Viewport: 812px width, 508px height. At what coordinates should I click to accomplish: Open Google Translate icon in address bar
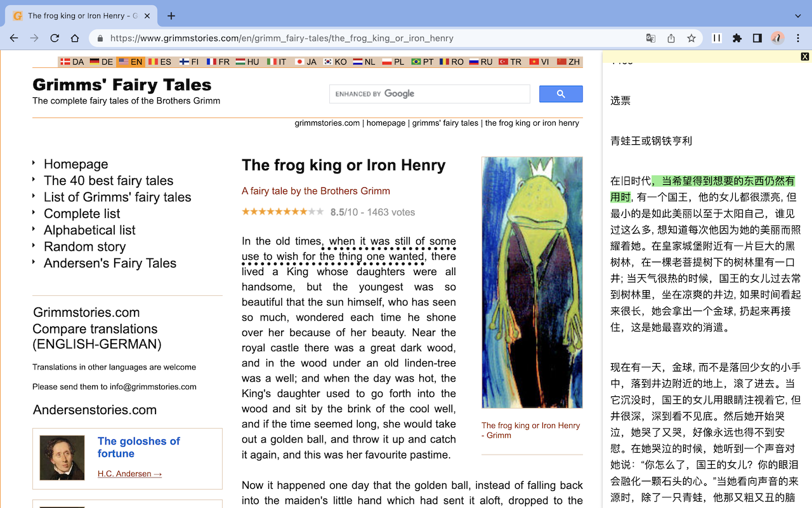[x=651, y=38]
